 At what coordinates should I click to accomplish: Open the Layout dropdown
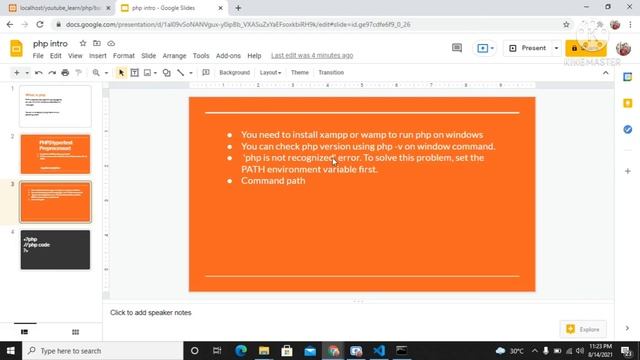(270, 72)
